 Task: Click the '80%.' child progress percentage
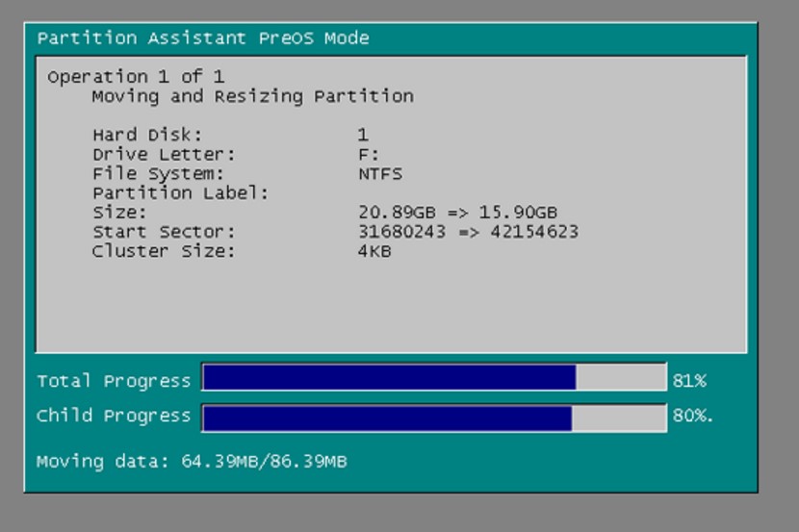tap(692, 416)
